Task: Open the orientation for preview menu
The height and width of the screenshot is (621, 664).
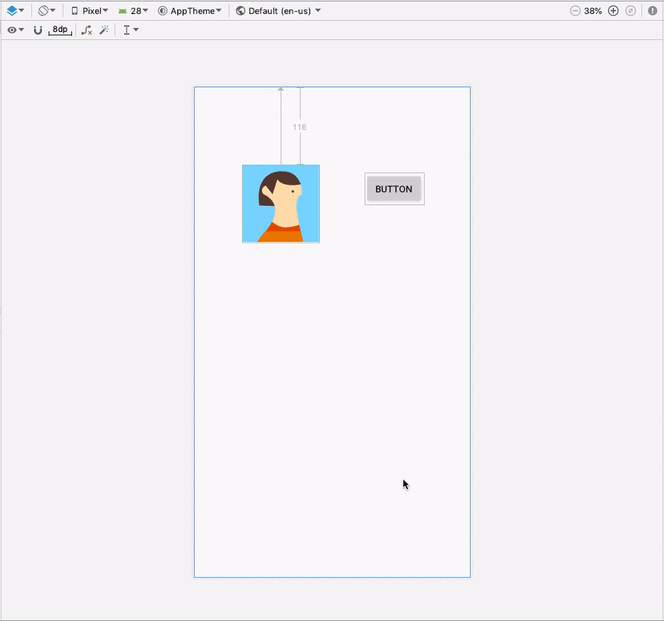Action: (x=46, y=11)
